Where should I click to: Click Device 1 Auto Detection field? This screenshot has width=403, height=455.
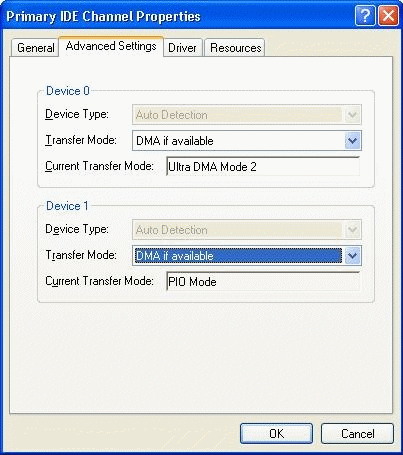pos(247,230)
